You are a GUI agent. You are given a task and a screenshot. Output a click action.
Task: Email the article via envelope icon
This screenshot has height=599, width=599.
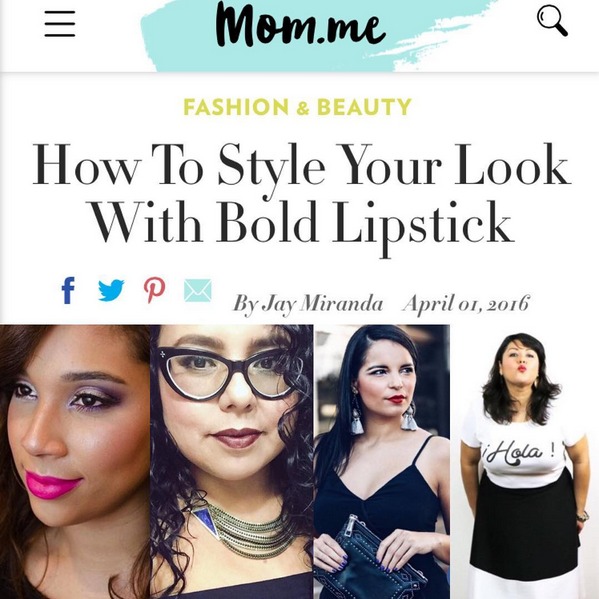tap(198, 290)
